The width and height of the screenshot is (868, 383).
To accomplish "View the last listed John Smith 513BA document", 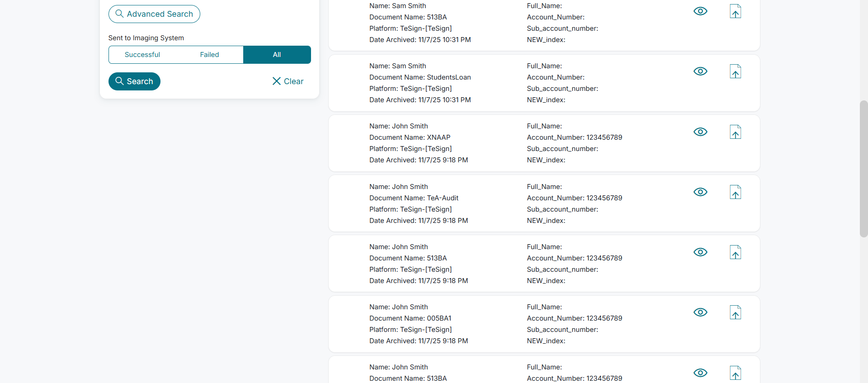I will click(x=700, y=373).
